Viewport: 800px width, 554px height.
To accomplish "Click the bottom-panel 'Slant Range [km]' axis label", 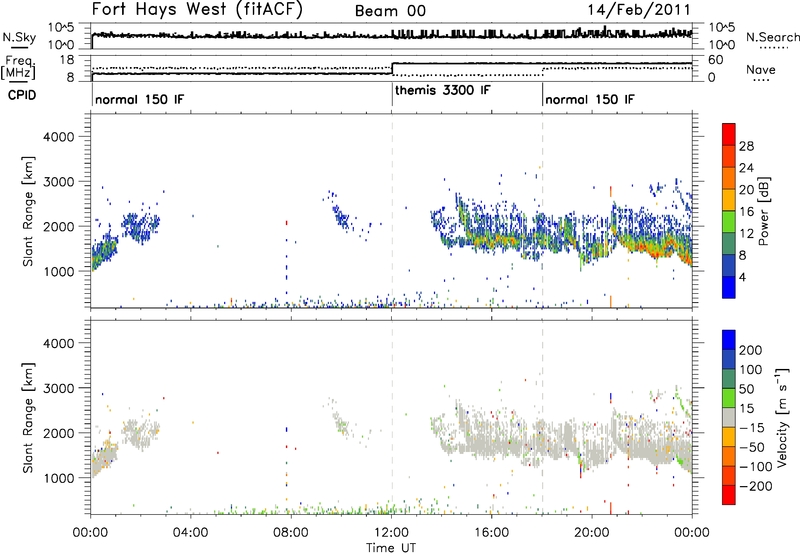I will pos(28,418).
